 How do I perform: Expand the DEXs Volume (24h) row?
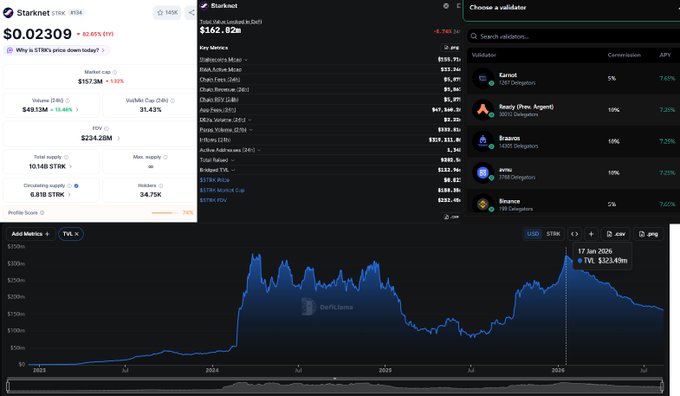click(x=250, y=120)
